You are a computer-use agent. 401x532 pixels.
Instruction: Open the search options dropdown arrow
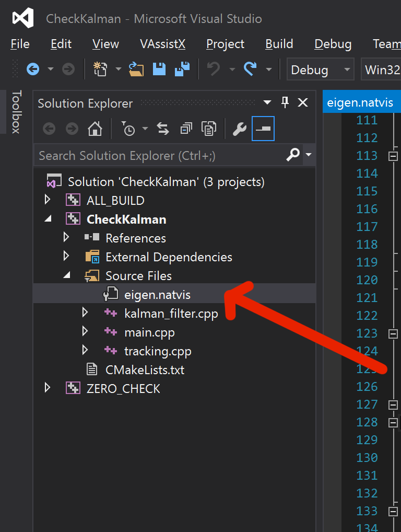point(309,155)
